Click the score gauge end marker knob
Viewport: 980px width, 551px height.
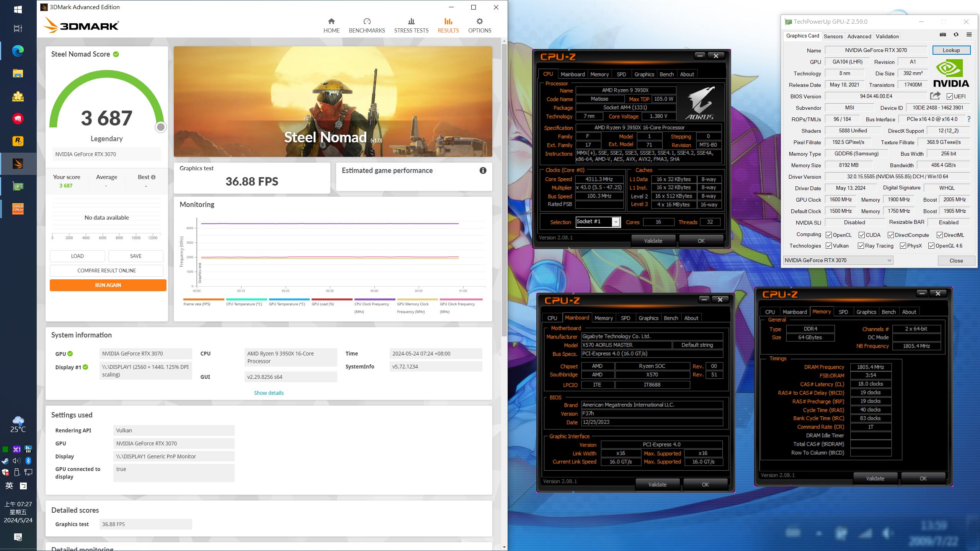tap(161, 127)
